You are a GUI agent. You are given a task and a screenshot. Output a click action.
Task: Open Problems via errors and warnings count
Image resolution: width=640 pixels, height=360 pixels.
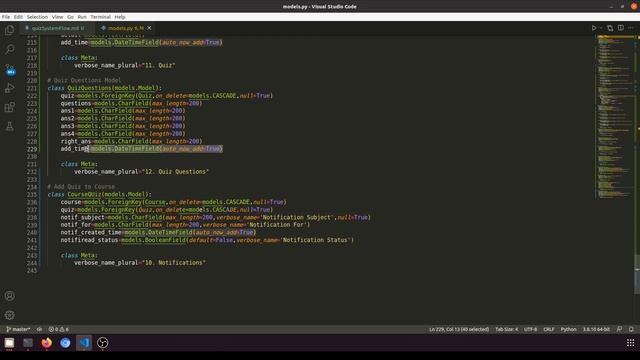(x=59, y=329)
